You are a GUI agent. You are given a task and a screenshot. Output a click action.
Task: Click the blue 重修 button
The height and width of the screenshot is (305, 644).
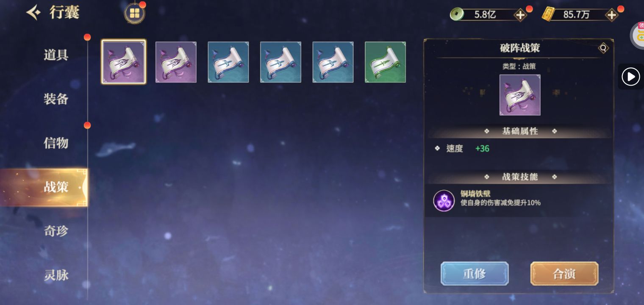(x=475, y=274)
